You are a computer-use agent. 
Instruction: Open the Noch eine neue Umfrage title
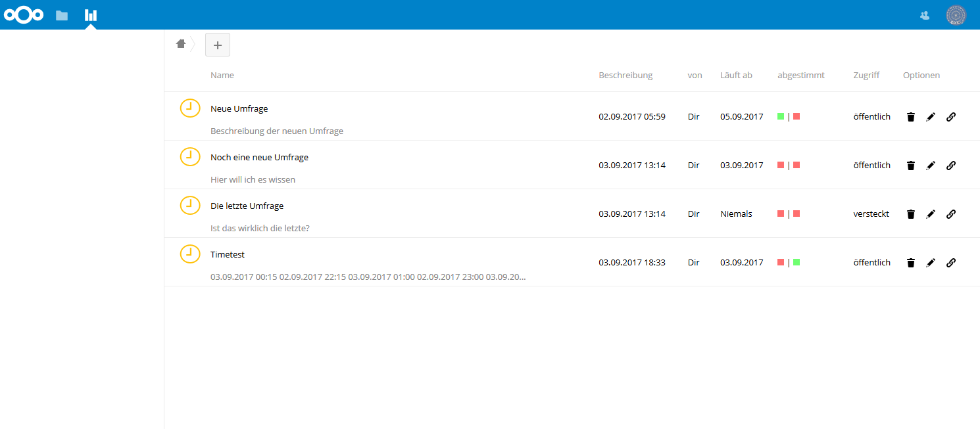260,158
